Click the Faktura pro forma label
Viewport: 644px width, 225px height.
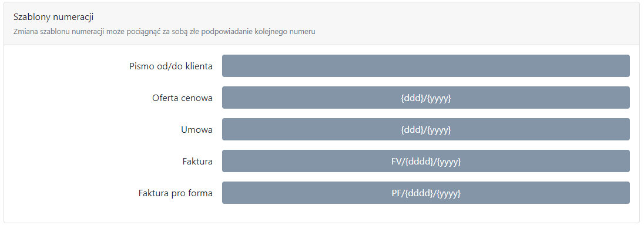175,193
